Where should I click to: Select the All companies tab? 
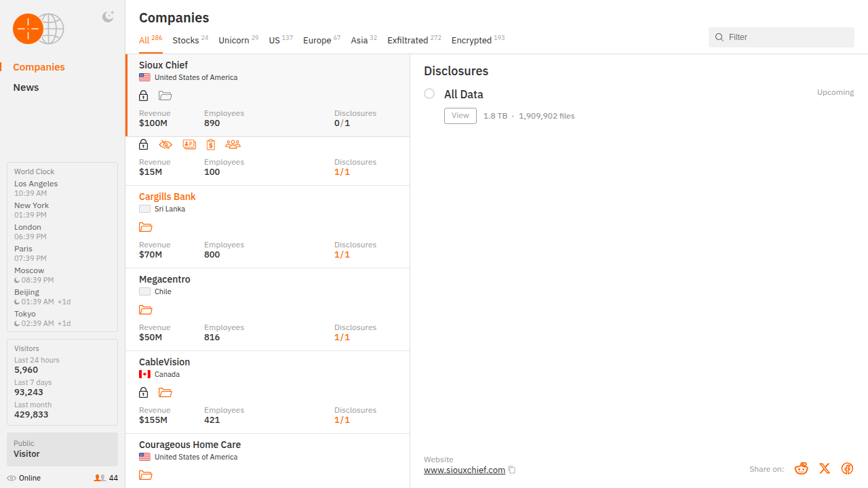pos(151,40)
